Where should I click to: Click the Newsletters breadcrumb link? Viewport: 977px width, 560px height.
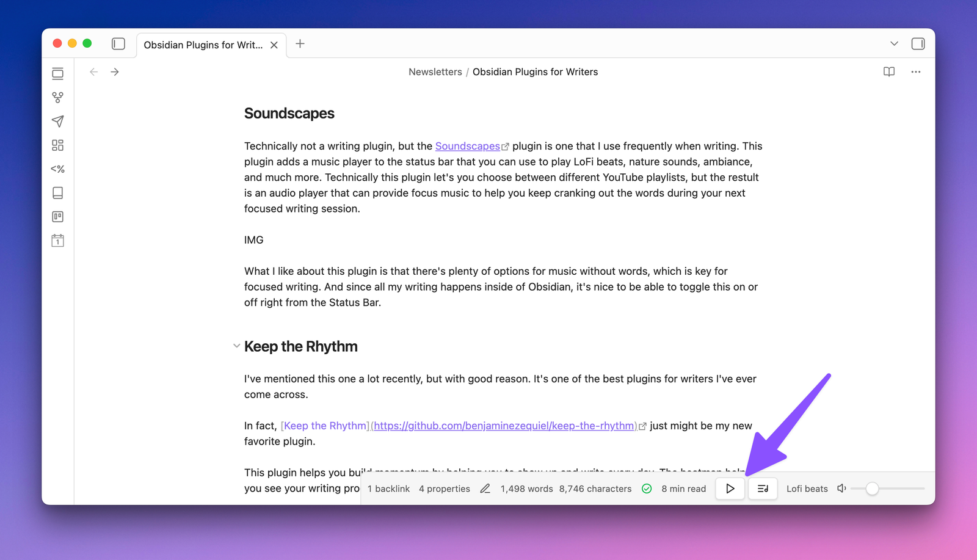435,71
